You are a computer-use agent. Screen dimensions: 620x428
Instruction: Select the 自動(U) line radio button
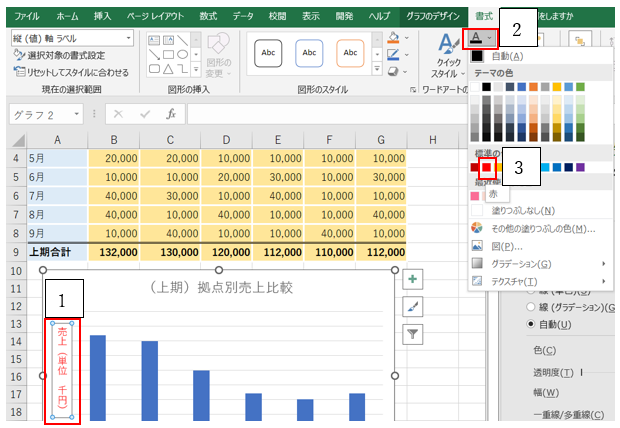coord(531,325)
